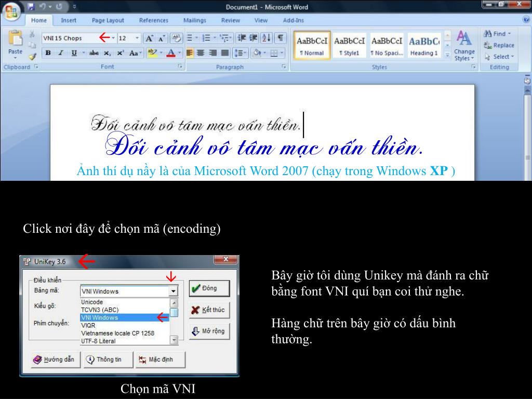The height and width of the screenshot is (399, 532).
Task: Increase paragraph indent
Action: pyautogui.click(x=254, y=37)
